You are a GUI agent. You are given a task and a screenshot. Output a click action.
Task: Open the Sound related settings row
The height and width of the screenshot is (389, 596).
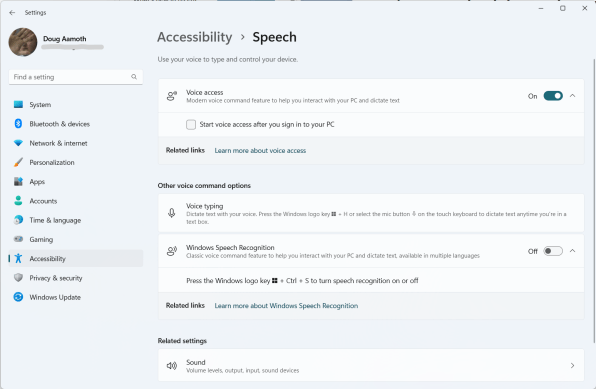pyautogui.click(x=371, y=365)
